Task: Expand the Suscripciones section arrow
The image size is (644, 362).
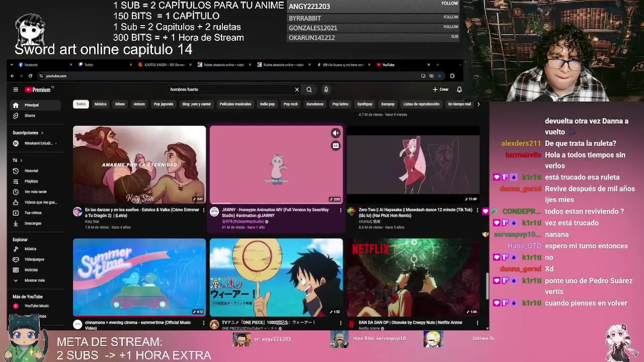Action: pyautogui.click(x=42, y=133)
